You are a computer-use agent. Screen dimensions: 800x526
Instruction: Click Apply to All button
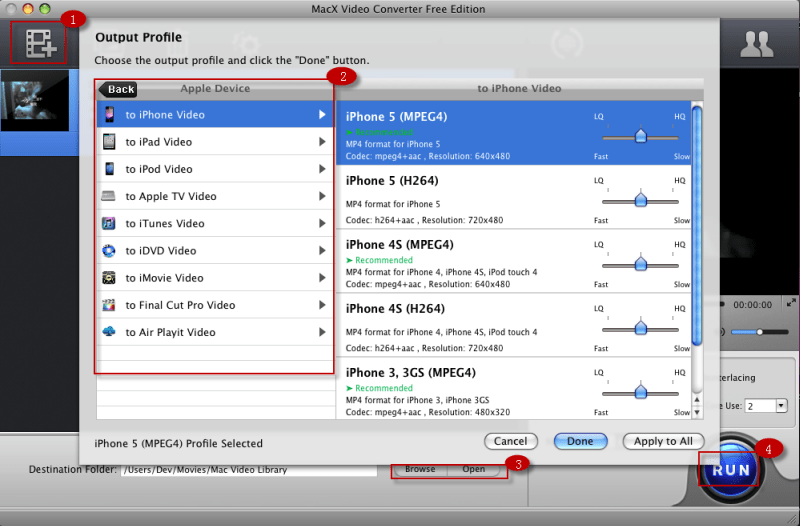pyautogui.click(x=663, y=441)
